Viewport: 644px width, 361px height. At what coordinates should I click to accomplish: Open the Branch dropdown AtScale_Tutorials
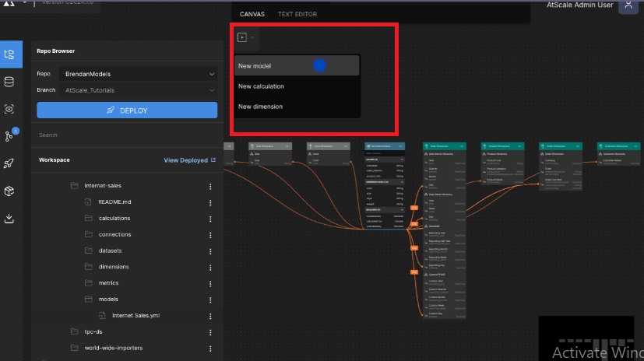click(139, 90)
